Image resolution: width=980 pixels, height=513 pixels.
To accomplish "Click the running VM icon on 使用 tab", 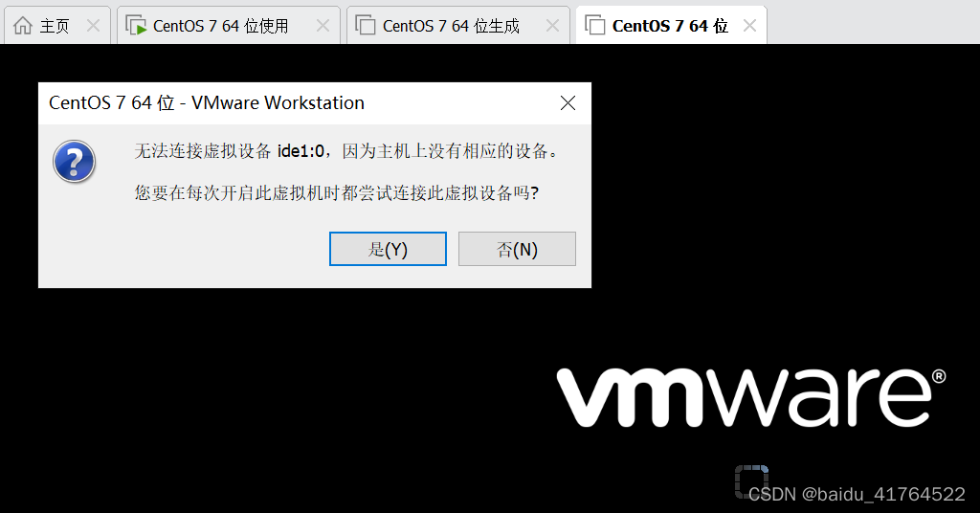I will (136, 26).
